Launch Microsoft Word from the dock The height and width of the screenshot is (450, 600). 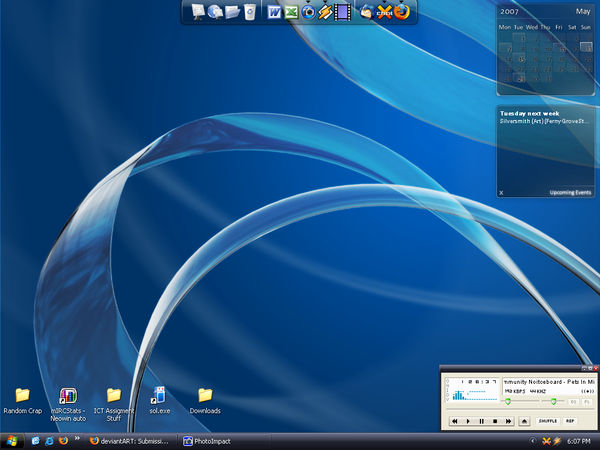point(274,12)
